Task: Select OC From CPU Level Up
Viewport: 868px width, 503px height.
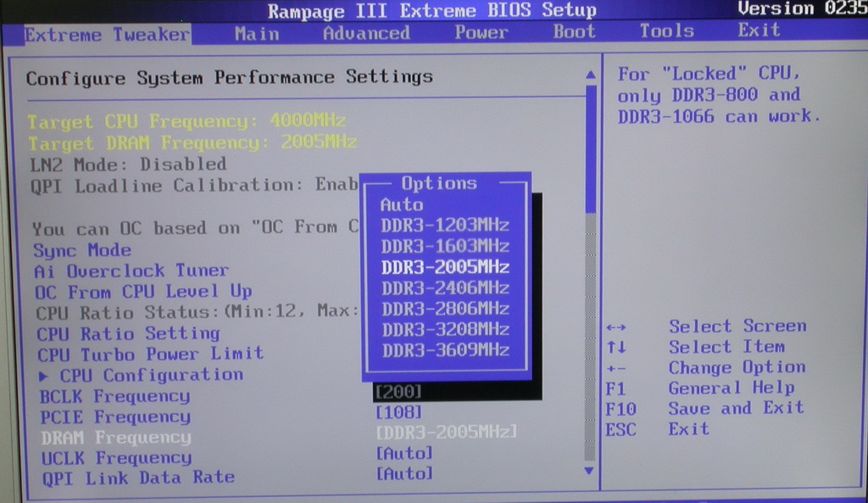Action: click(143, 292)
